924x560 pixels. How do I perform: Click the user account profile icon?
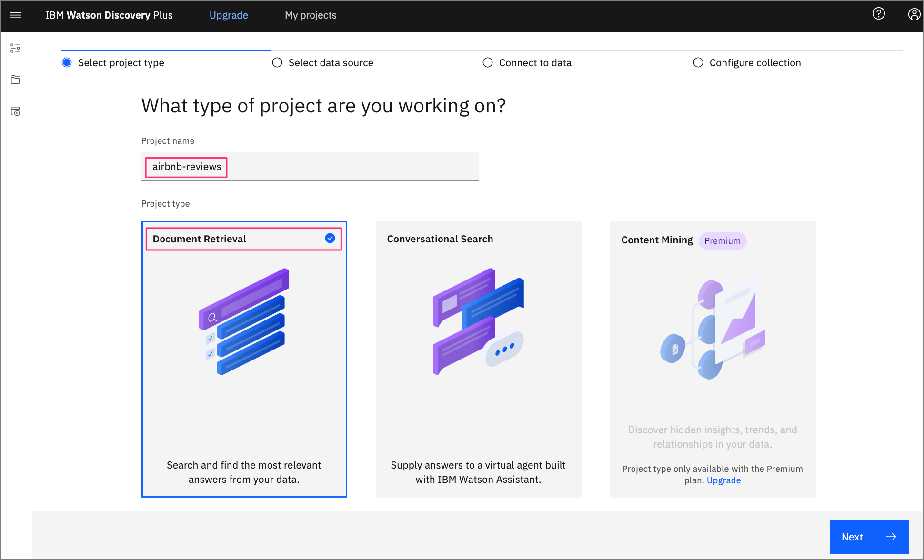(x=914, y=14)
